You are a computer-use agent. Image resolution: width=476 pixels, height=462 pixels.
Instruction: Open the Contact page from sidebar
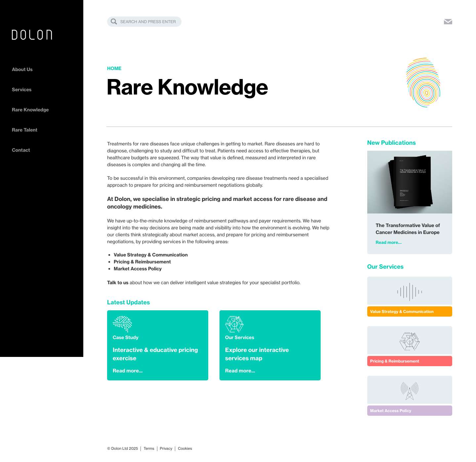click(20, 150)
